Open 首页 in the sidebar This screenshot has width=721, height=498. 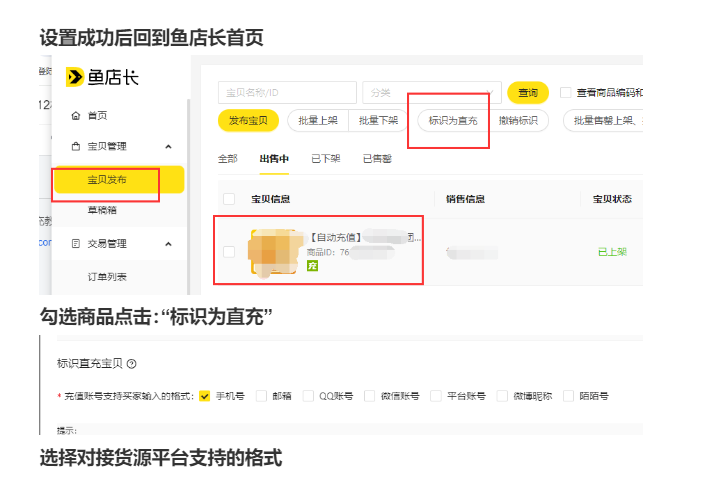[x=97, y=115]
